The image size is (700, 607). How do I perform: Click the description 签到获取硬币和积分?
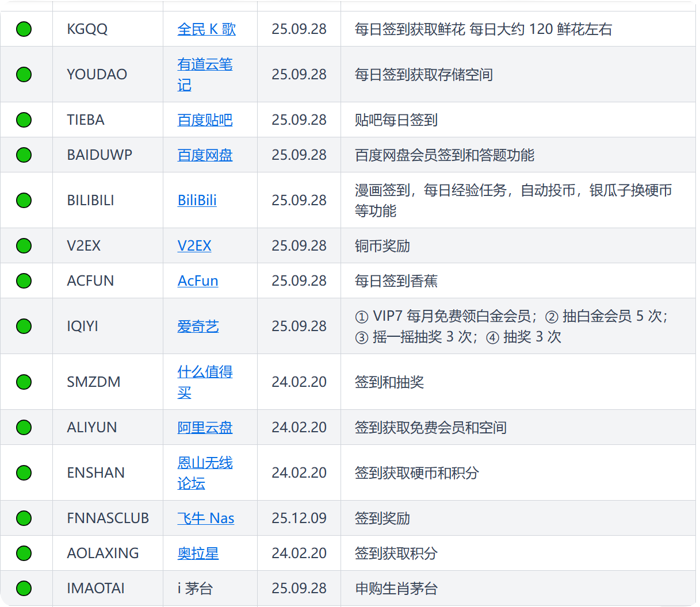417,472
